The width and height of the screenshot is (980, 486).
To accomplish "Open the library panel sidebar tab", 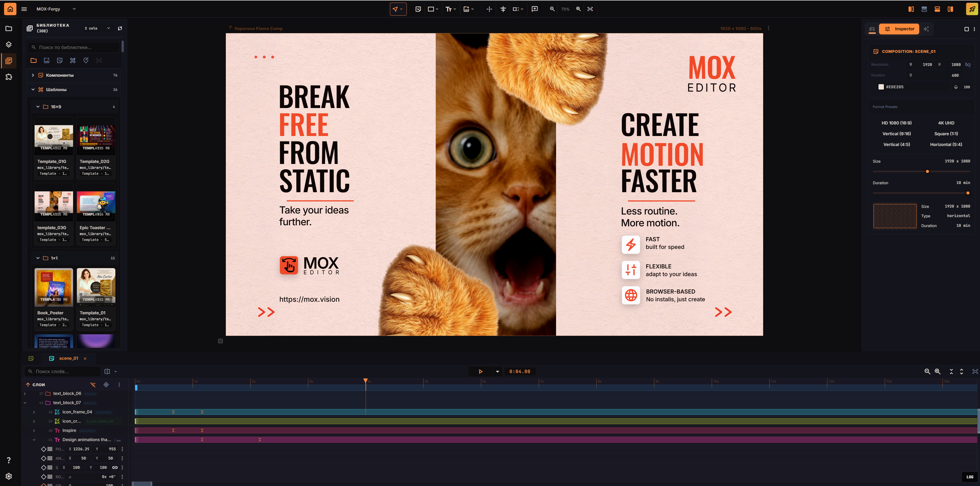I will click(9, 61).
